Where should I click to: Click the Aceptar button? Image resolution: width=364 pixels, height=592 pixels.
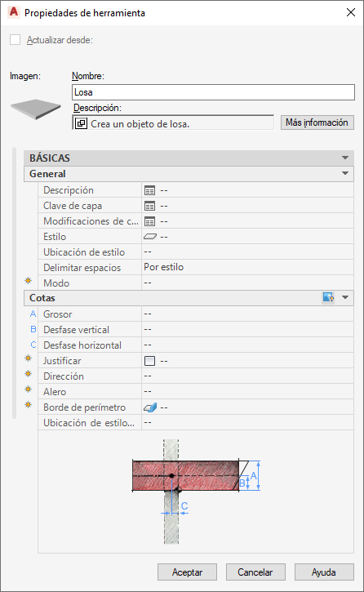pyautogui.click(x=187, y=572)
